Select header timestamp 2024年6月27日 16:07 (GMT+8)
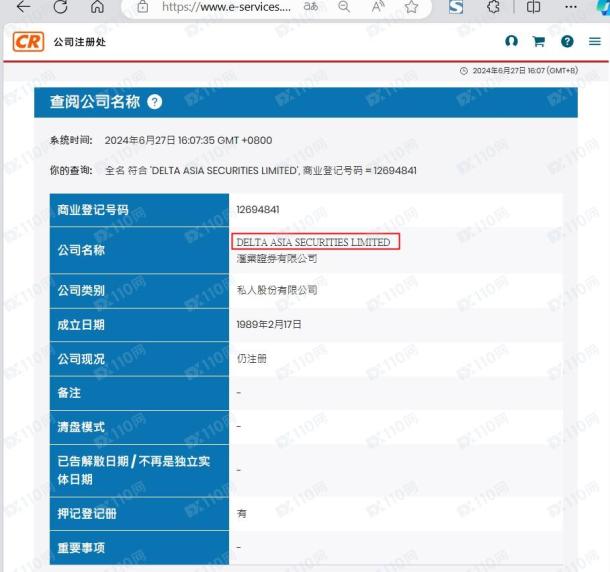The height and width of the screenshot is (572, 610). [525, 71]
